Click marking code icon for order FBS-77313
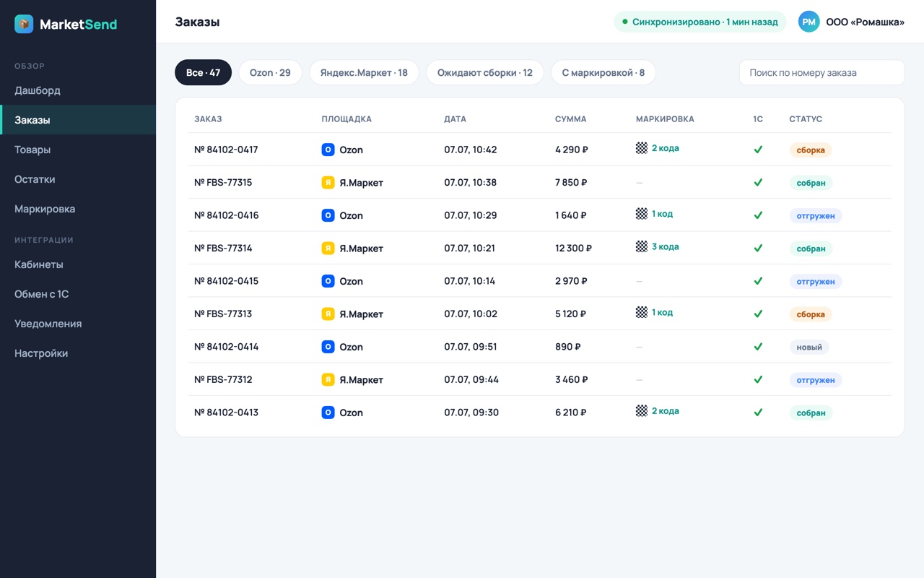924x578 pixels. click(642, 312)
